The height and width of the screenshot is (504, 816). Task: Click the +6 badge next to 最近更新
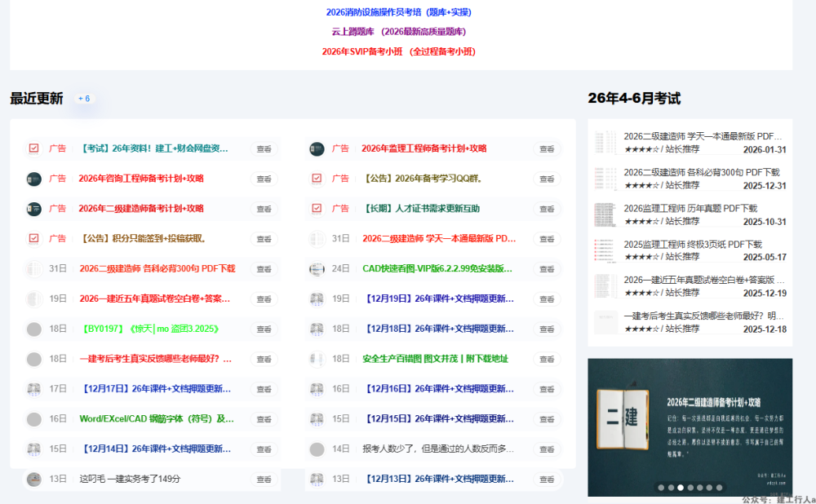coord(83,99)
